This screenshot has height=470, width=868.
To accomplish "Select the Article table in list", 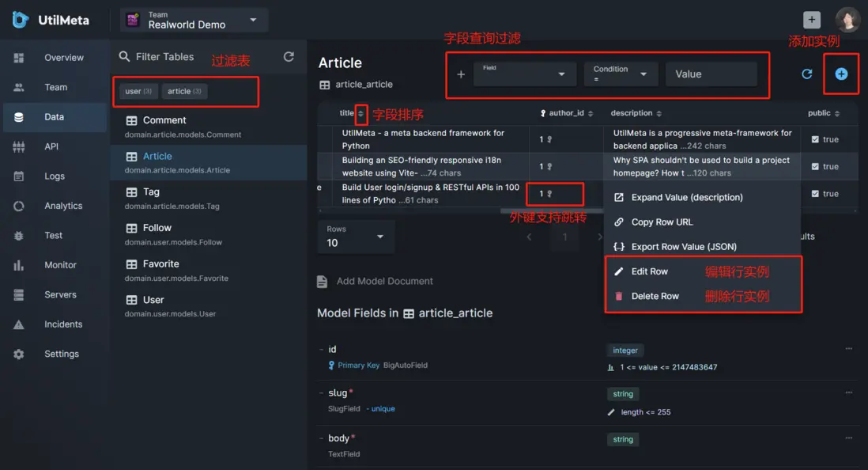I will tap(209, 163).
